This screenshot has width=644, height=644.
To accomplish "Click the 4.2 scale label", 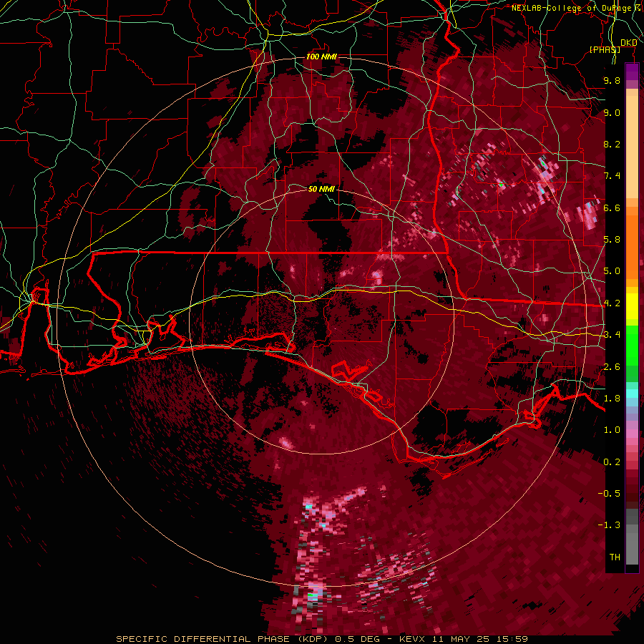I will tap(612, 303).
